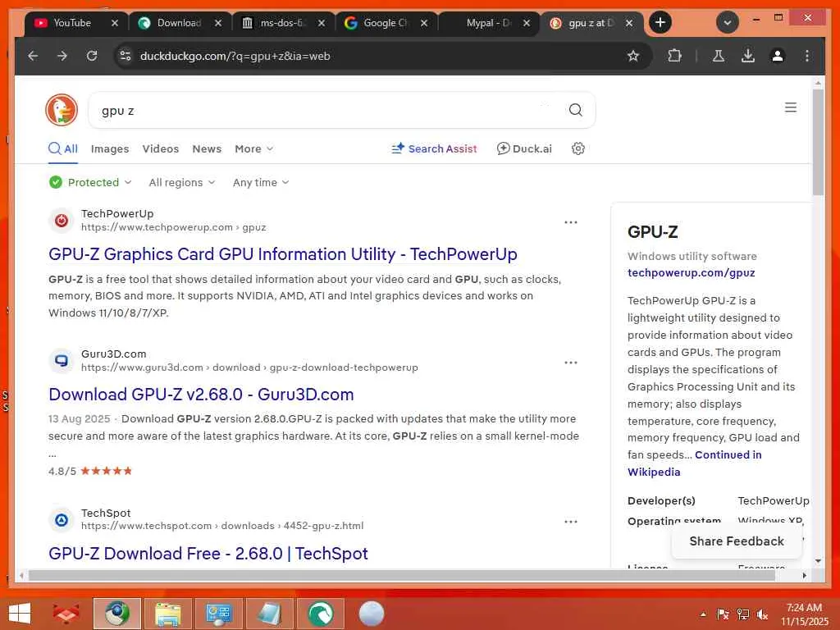The image size is (840, 630).
Task: Open more options for Guru3D.com result
Action: [571, 362]
